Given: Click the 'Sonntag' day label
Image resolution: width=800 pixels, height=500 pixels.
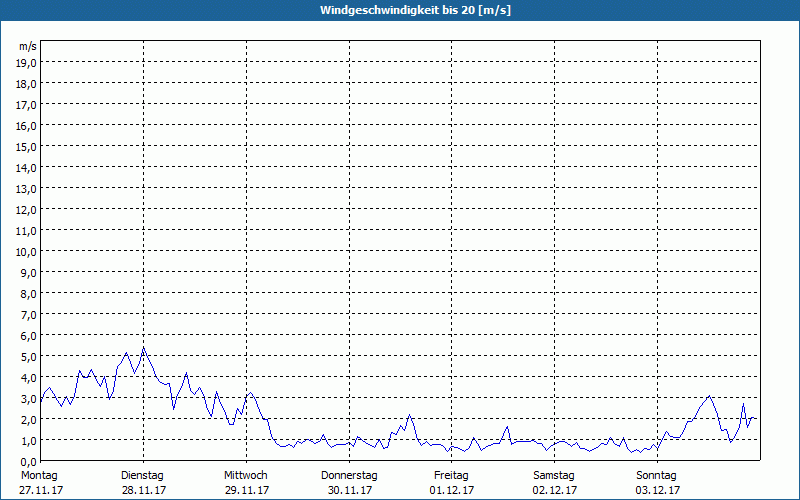Looking at the screenshot, I should 657,476.
